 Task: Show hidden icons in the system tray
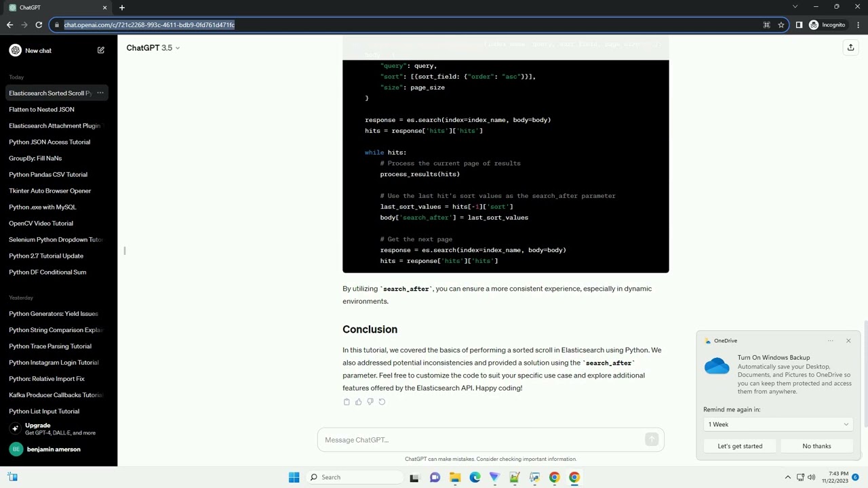tap(788, 477)
